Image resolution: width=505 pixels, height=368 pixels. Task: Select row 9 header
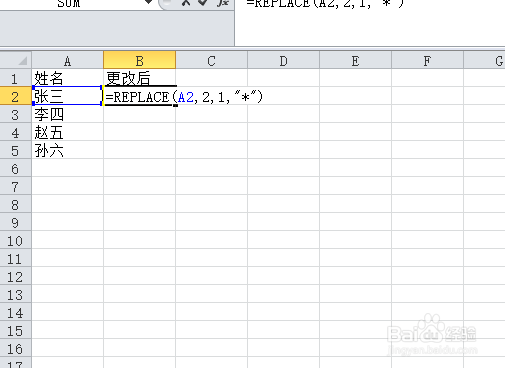coord(16,222)
